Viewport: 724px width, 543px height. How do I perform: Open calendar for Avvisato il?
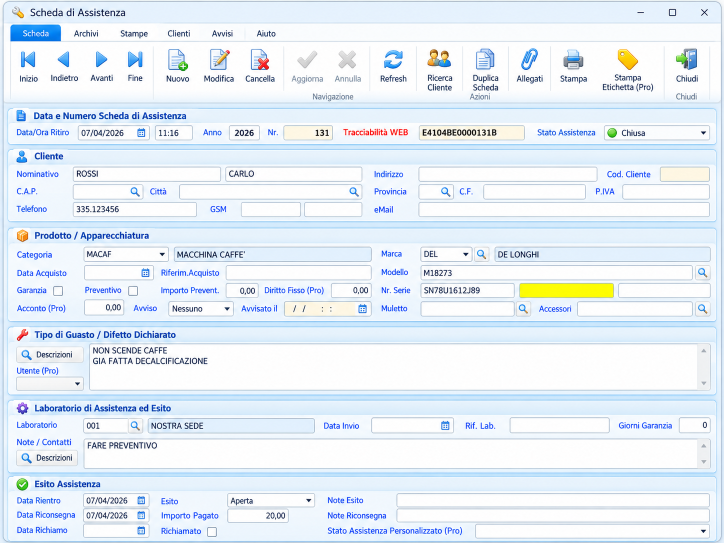point(362,309)
